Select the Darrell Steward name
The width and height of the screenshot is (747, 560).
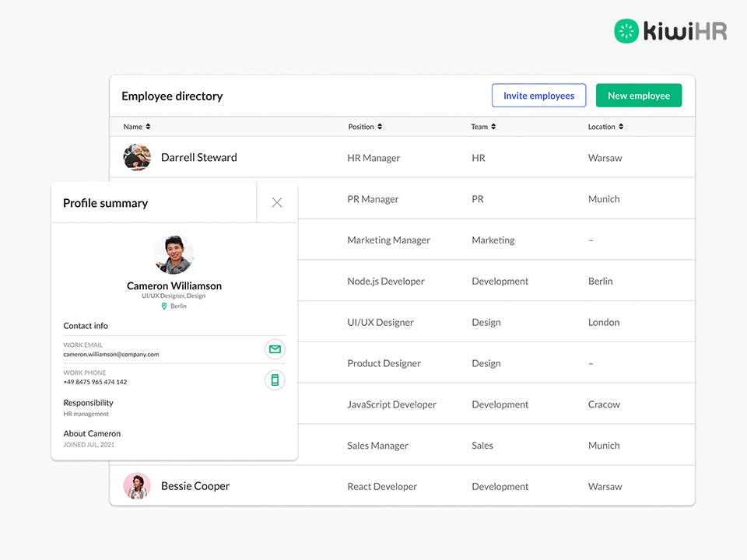coord(198,158)
